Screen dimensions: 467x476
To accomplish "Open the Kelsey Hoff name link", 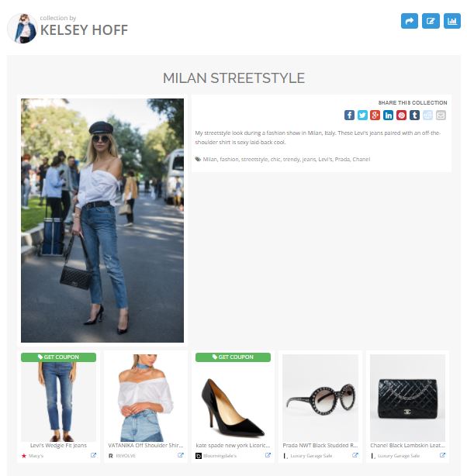I will 84,30.
